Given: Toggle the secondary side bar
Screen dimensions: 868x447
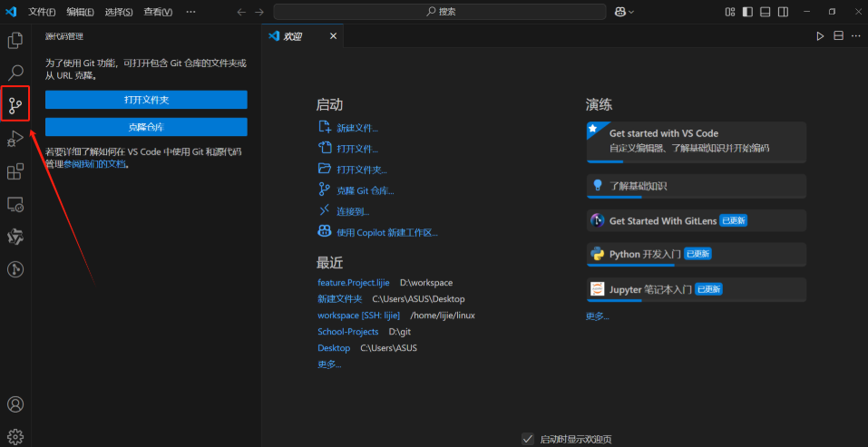Looking at the screenshot, I should (x=783, y=12).
